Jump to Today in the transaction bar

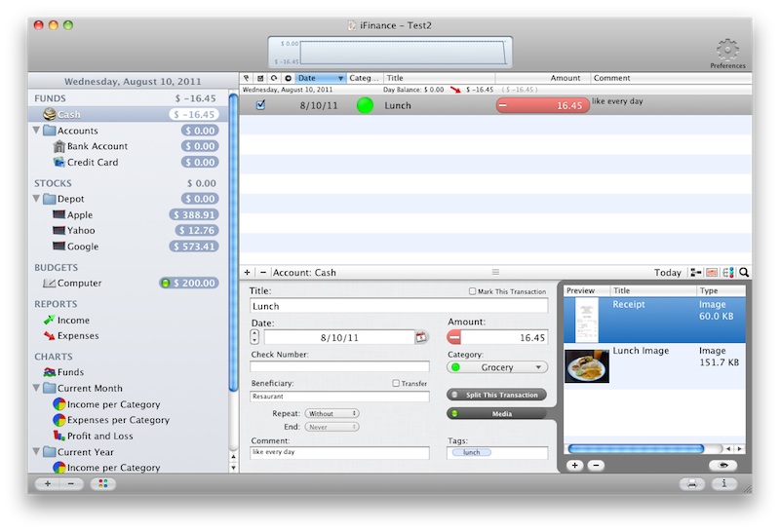point(668,273)
